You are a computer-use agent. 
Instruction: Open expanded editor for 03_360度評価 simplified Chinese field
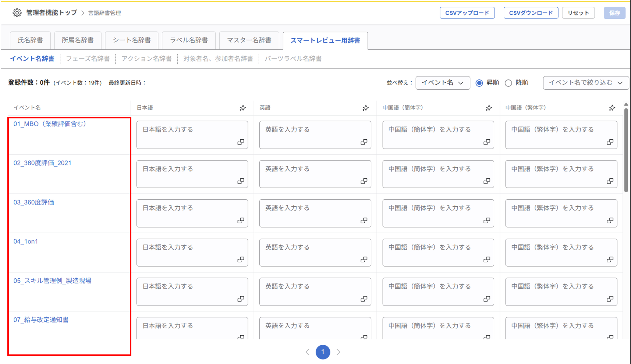tap(487, 220)
